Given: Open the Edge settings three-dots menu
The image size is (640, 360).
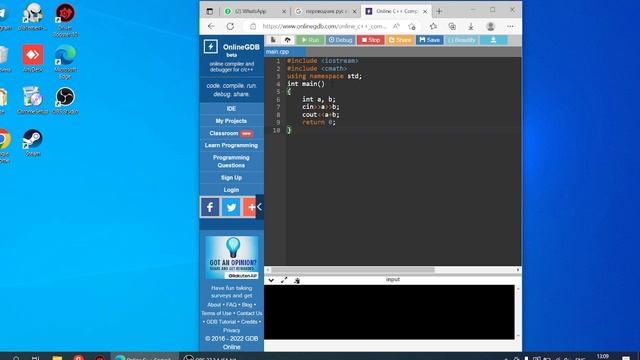Looking at the screenshot, I should (x=510, y=26).
